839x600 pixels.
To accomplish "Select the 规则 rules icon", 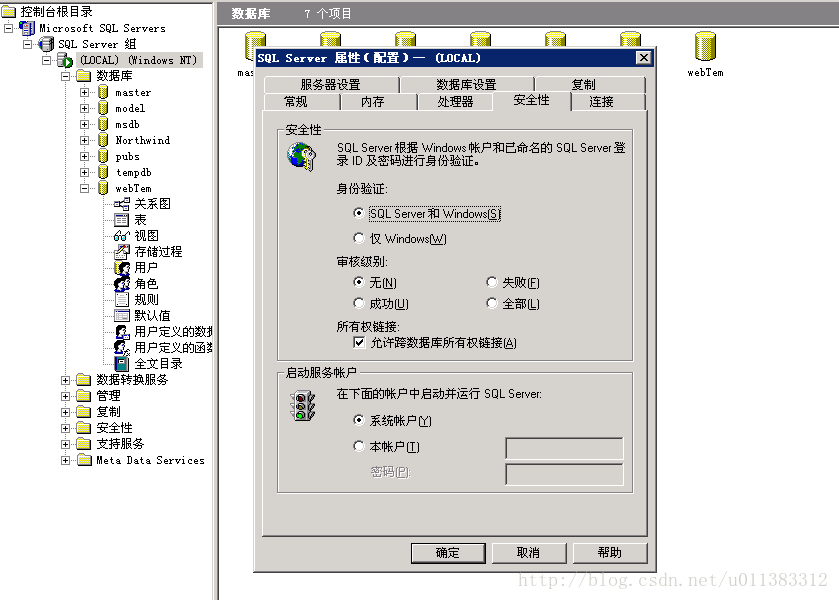I will pyautogui.click(x=122, y=300).
